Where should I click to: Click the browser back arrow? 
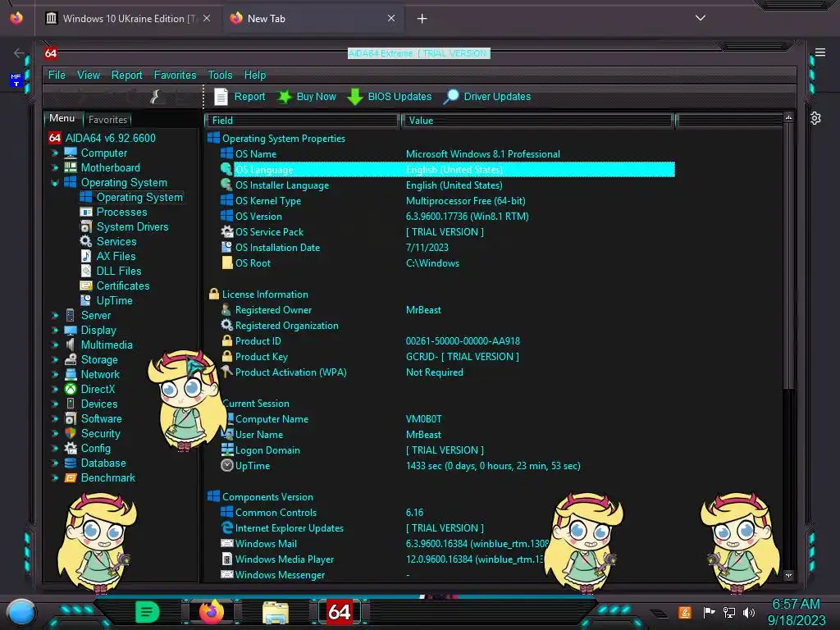coord(19,52)
